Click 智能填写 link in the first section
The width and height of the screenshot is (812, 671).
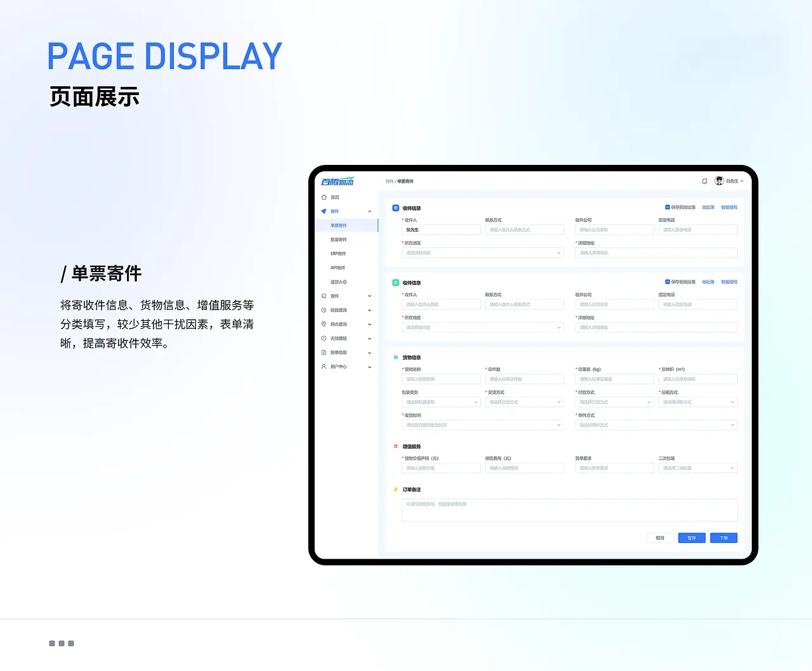pos(729,207)
